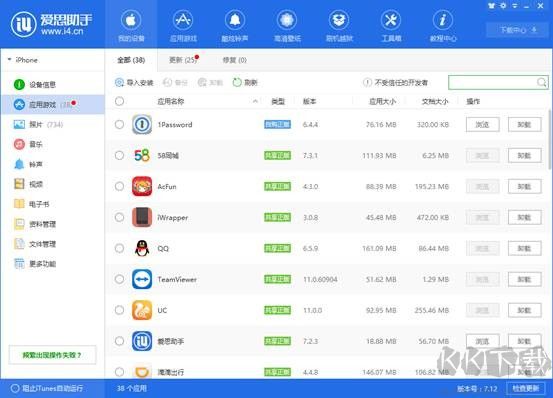Open the 应用游戏 app store icon
The width and height of the screenshot is (553, 398).
click(x=183, y=20)
